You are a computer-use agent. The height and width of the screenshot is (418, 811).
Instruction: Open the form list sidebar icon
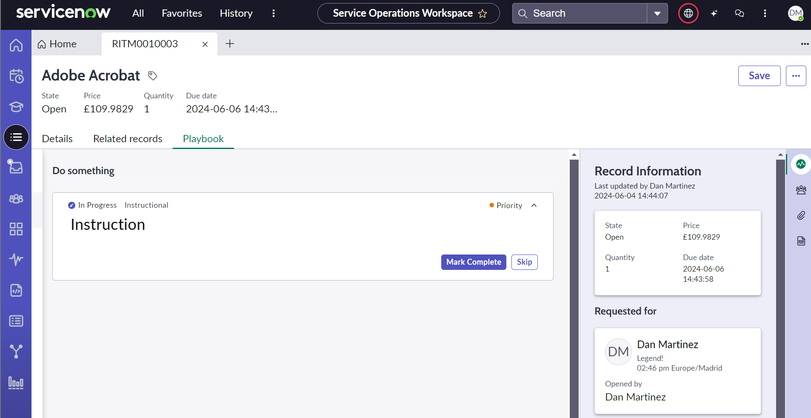point(16,321)
